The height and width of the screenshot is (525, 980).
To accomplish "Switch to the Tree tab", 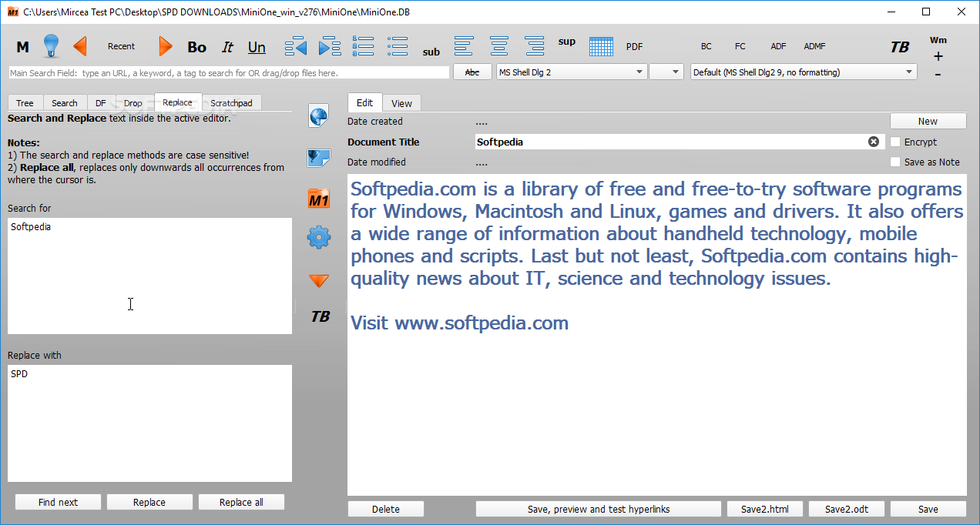I will click(25, 103).
